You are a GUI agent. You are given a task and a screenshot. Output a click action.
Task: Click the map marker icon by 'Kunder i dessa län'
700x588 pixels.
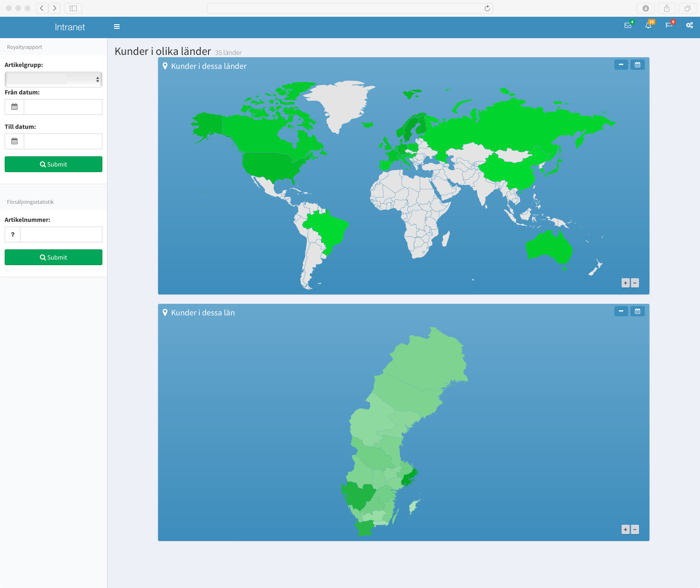[x=165, y=313]
